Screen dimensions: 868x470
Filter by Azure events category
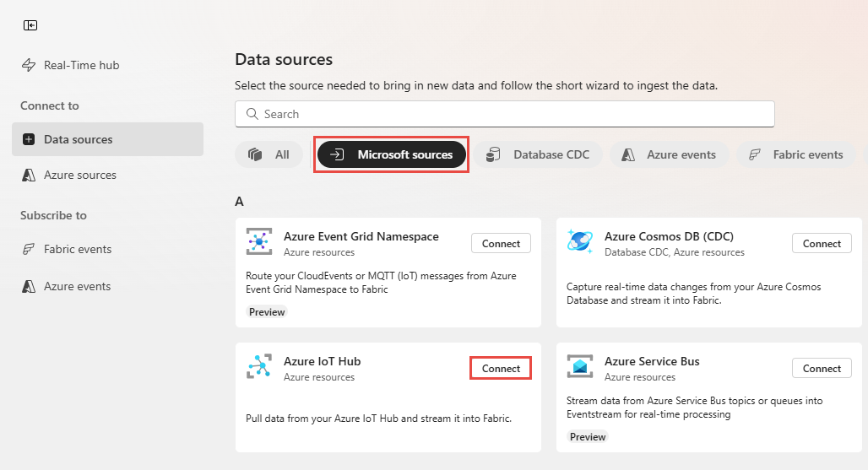tap(669, 154)
